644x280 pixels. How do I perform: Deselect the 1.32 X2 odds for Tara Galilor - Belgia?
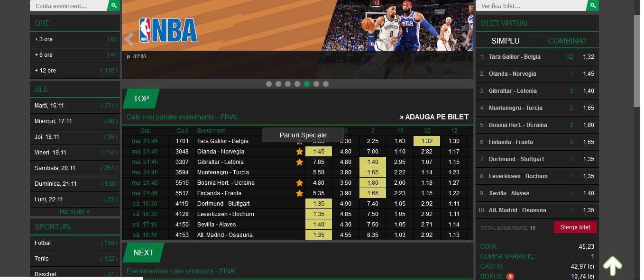click(427, 141)
